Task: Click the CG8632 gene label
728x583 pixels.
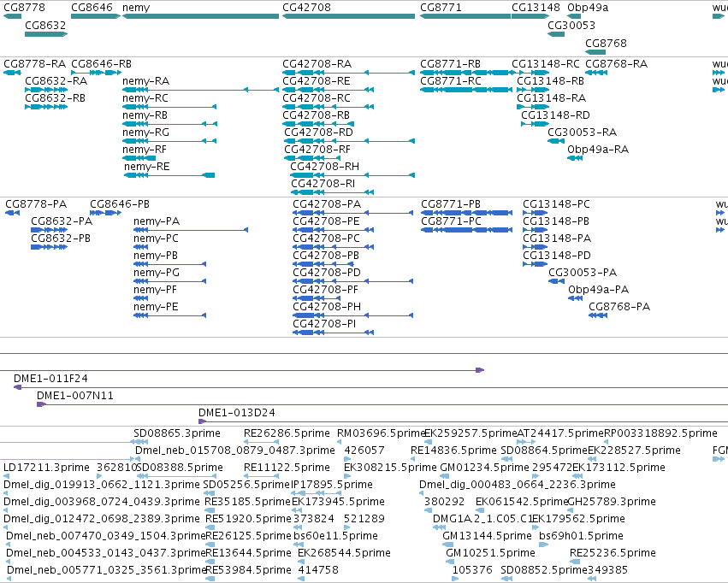Action: click(x=45, y=25)
